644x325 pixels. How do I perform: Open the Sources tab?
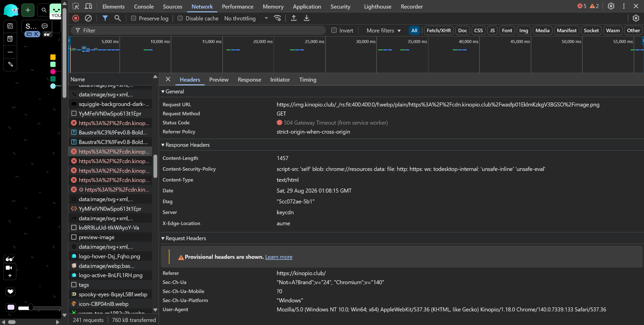point(172,7)
